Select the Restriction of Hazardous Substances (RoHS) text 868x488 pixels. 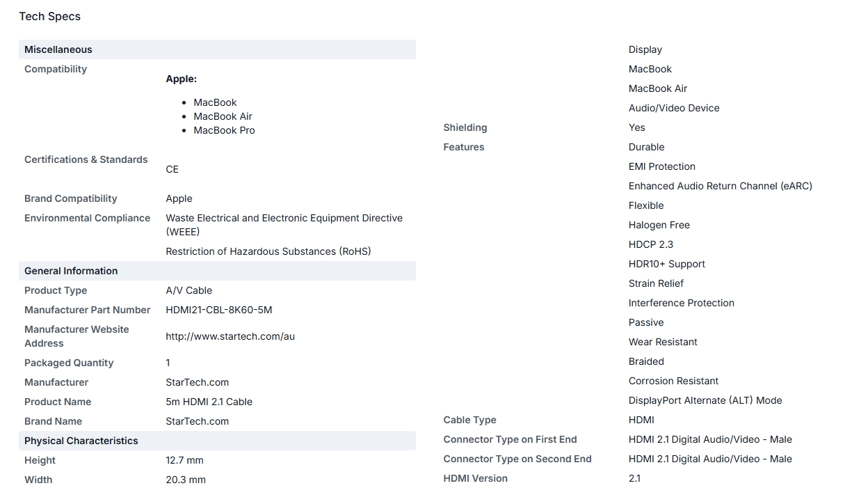268,251
